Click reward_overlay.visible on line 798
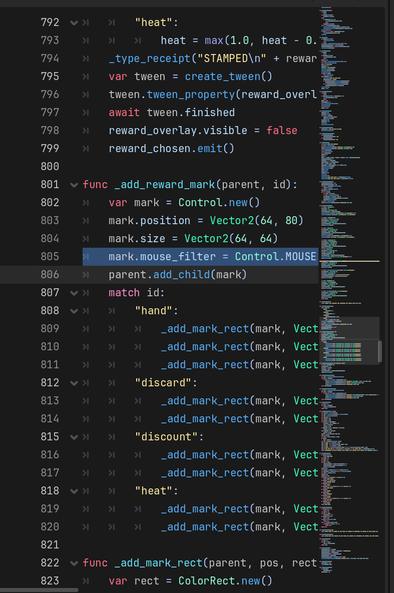This screenshot has width=394, height=593. coord(178,130)
